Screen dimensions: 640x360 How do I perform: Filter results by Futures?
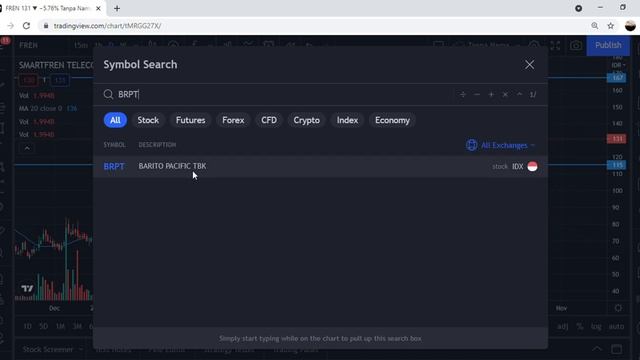[190, 120]
